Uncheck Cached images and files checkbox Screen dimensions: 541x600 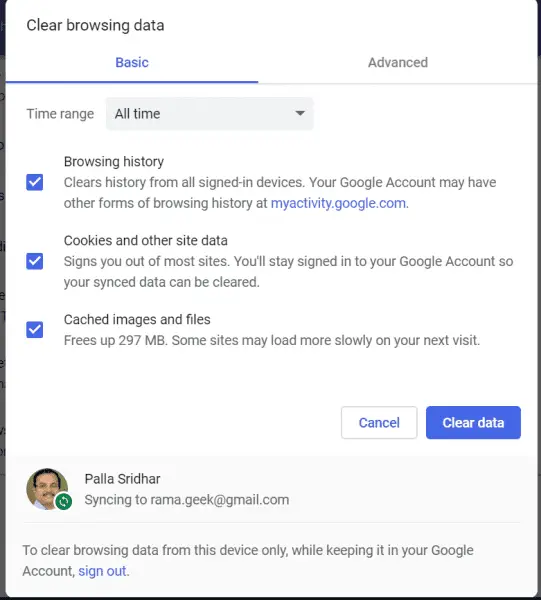coord(34,329)
